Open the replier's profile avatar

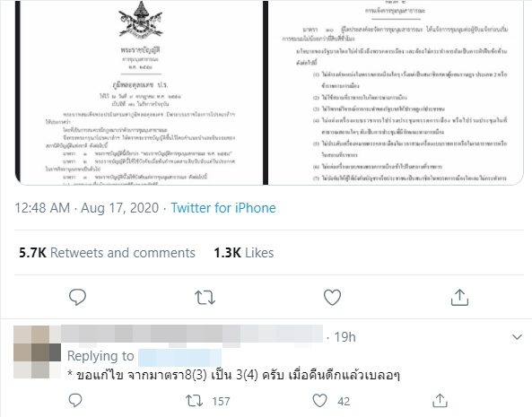click(x=38, y=352)
